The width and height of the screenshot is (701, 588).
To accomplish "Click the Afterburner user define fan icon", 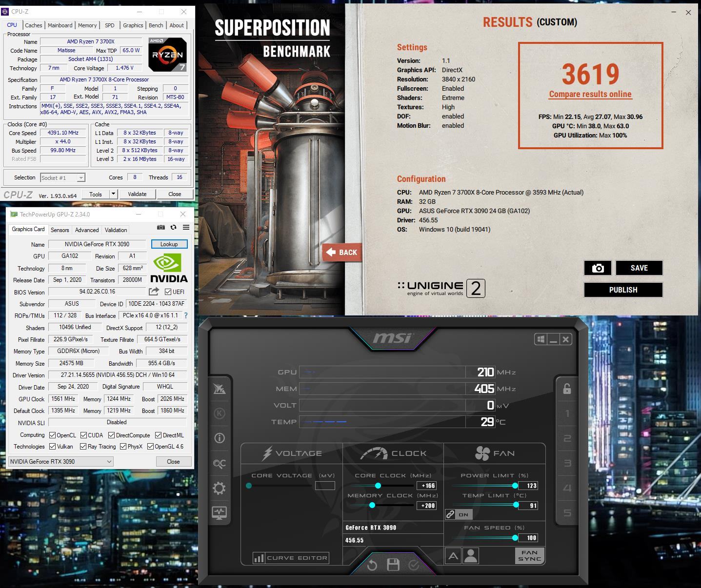I will click(471, 556).
